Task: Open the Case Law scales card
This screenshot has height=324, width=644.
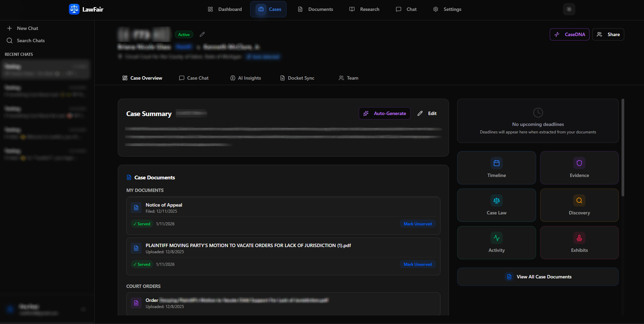Action: [496, 205]
